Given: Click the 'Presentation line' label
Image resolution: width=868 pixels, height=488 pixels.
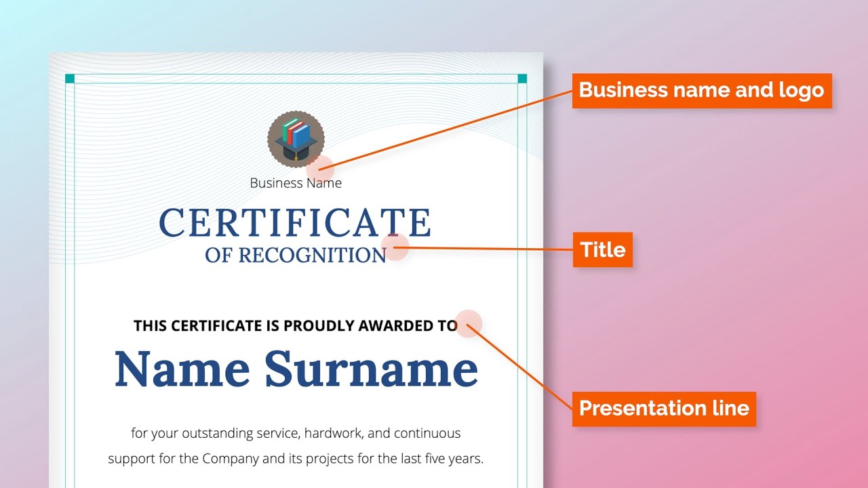Looking at the screenshot, I should point(664,409).
